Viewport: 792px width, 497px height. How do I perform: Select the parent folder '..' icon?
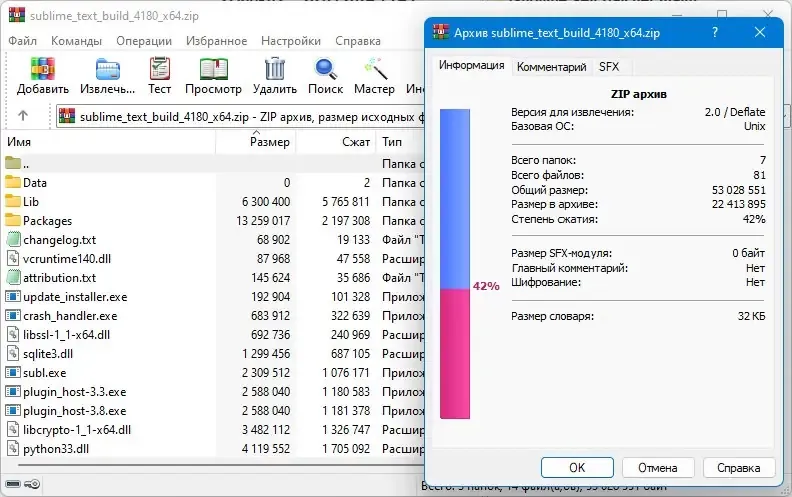[x=13, y=163]
